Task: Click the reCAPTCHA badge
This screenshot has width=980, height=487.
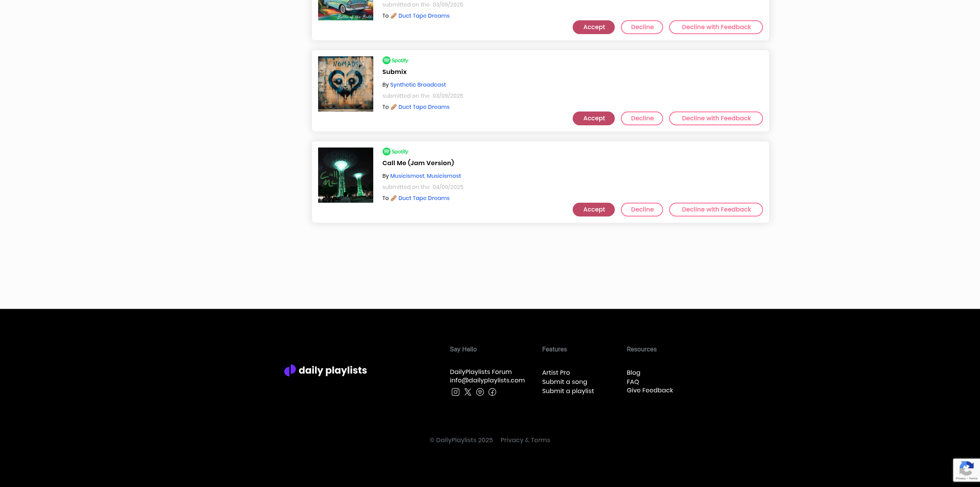Action: [x=966, y=470]
